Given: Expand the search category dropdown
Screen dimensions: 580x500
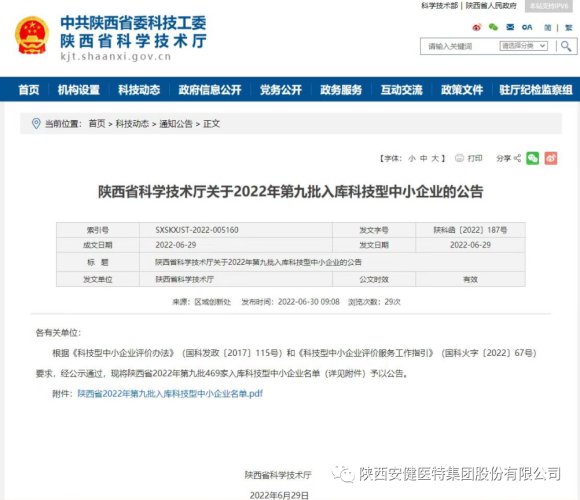Looking at the screenshot, I should (523, 46).
